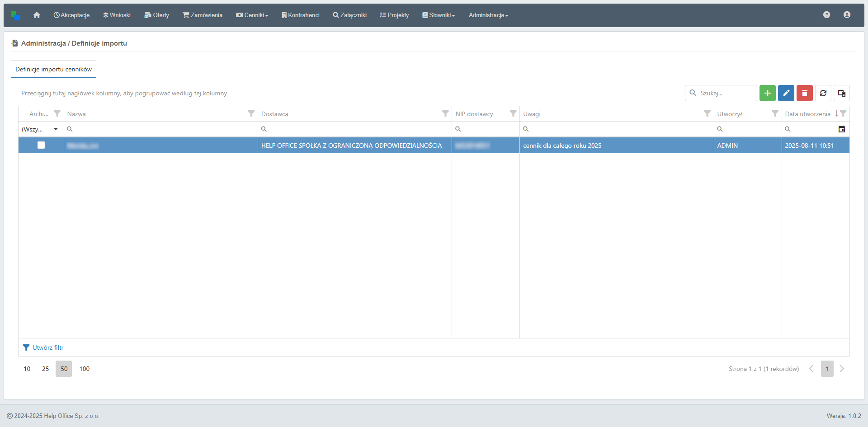
Task: Toggle the archived checkbox in first row
Action: click(41, 145)
